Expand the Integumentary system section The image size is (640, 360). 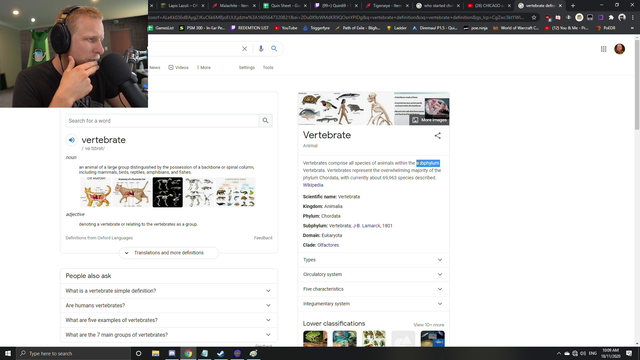point(373,304)
